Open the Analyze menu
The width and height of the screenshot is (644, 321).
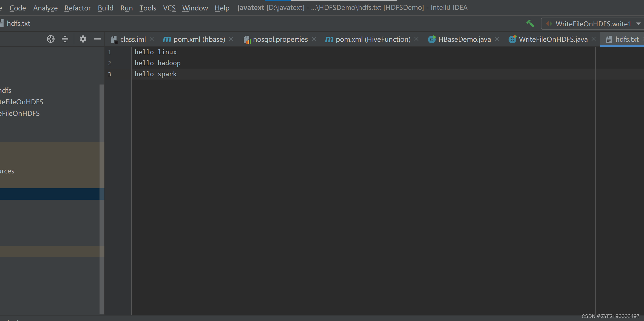45,8
